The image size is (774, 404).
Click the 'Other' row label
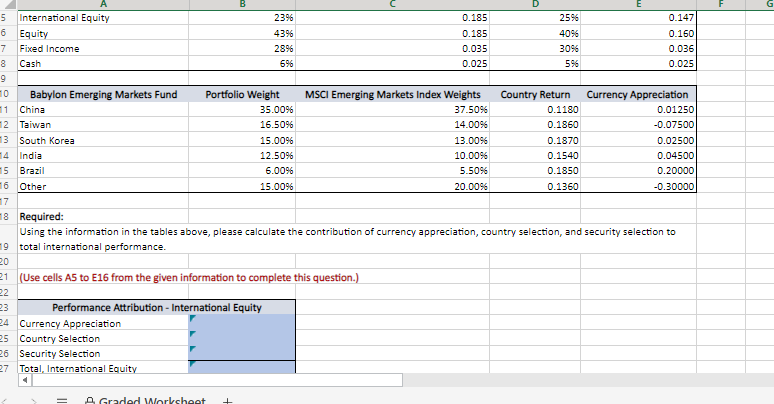[x=103, y=186]
